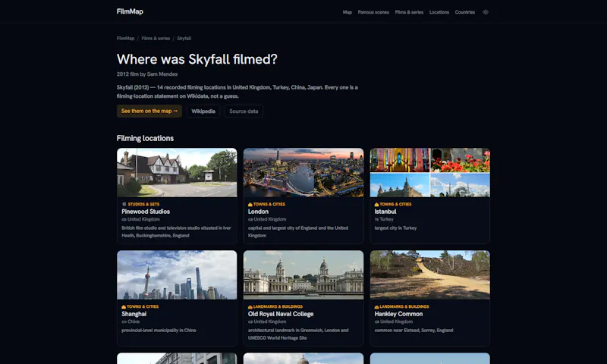This screenshot has width=607, height=364.
Task: Go to Films & series in top nav
Action: 409,12
